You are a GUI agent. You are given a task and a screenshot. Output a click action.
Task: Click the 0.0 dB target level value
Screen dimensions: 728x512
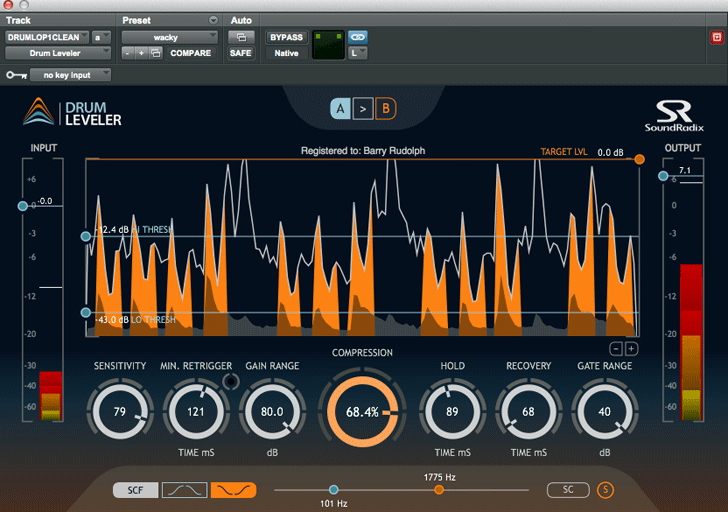(x=610, y=152)
